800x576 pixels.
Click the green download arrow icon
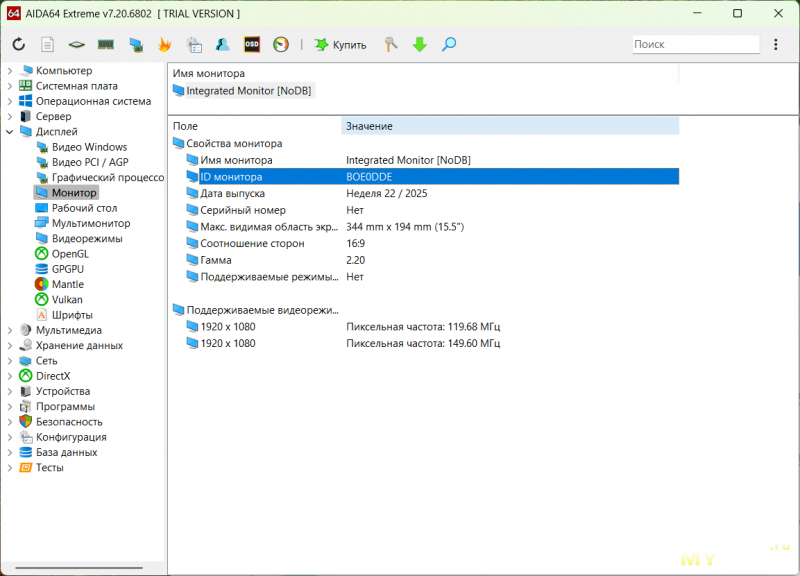[x=420, y=45]
